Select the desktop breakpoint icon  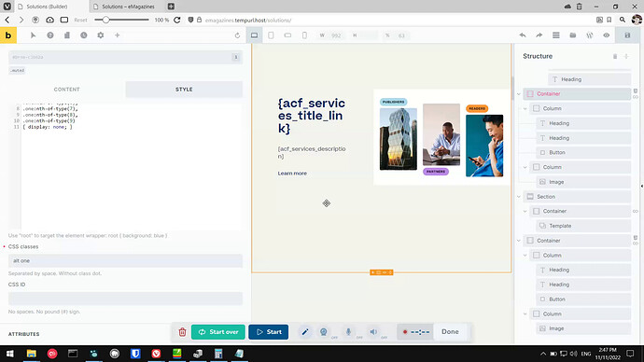click(254, 35)
